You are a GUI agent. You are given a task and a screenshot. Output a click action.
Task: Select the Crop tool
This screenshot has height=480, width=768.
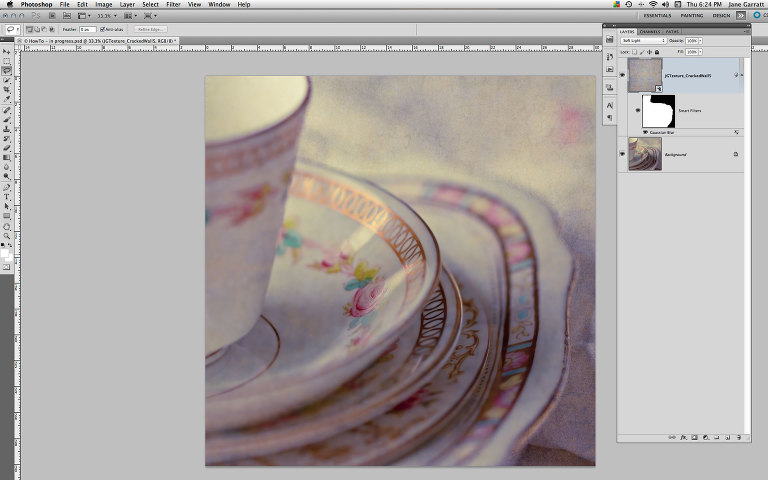7,90
